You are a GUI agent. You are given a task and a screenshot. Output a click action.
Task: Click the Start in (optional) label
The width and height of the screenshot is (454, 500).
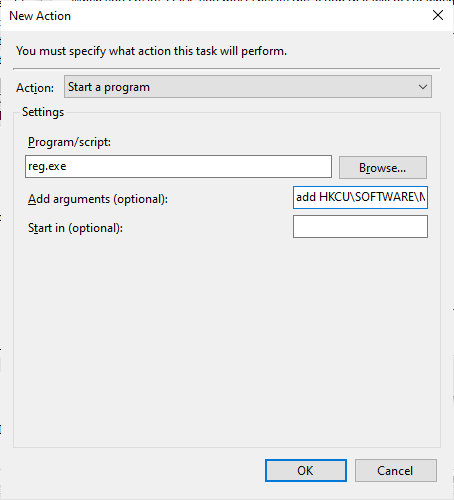(75, 228)
